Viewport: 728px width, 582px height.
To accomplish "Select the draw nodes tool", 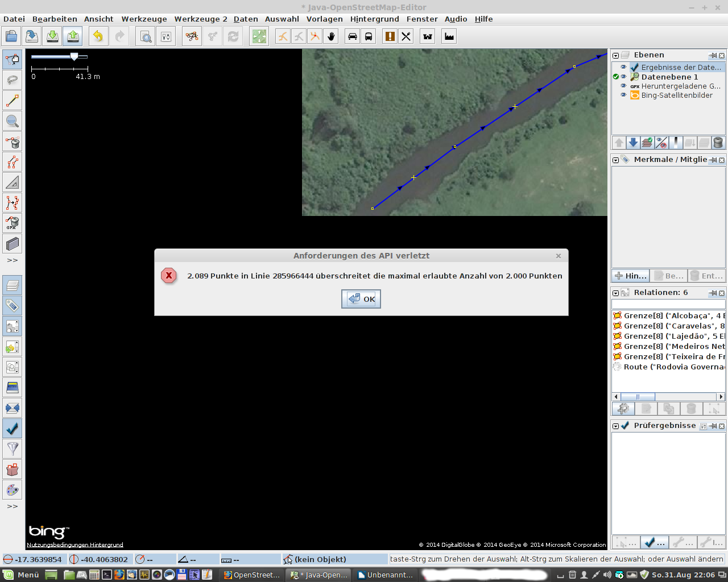I will (13, 101).
